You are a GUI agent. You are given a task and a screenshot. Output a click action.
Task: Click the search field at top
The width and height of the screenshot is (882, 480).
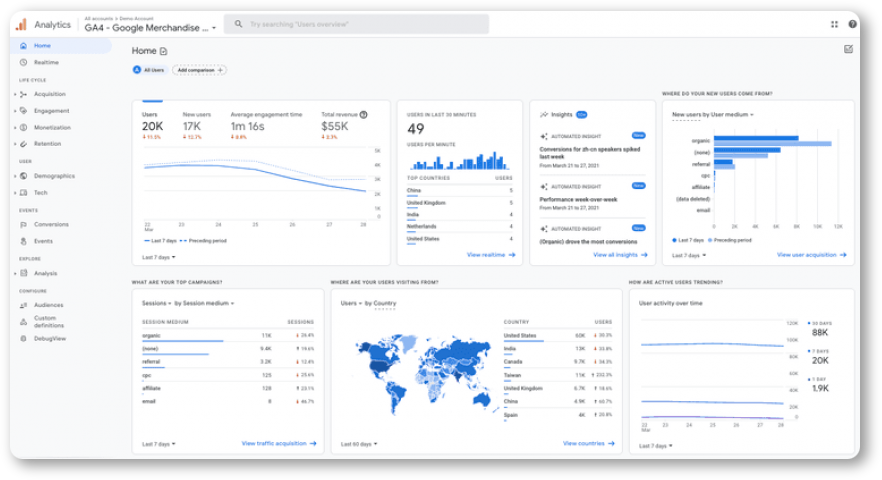click(x=357, y=24)
